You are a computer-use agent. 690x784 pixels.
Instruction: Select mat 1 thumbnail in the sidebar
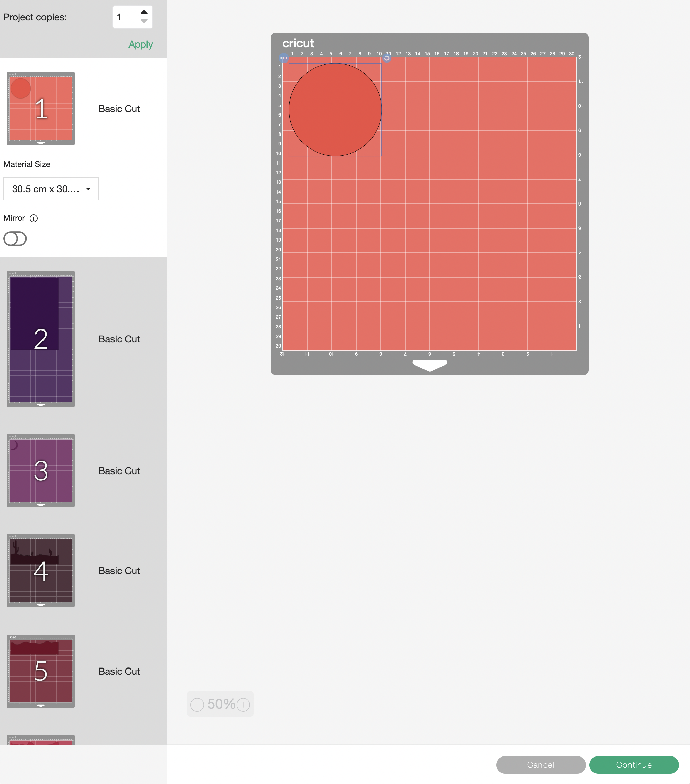tap(41, 109)
